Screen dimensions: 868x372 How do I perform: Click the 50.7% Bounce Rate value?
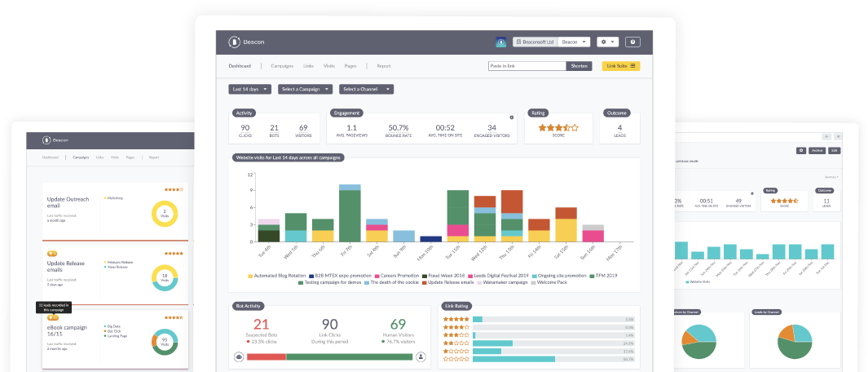(x=399, y=128)
